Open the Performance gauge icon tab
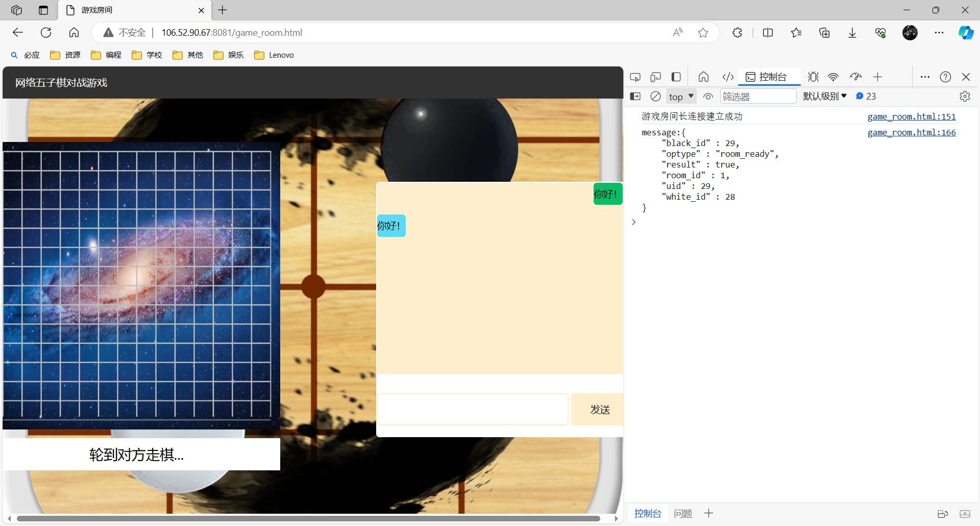Viewport: 980px width, 526px height. (x=855, y=77)
